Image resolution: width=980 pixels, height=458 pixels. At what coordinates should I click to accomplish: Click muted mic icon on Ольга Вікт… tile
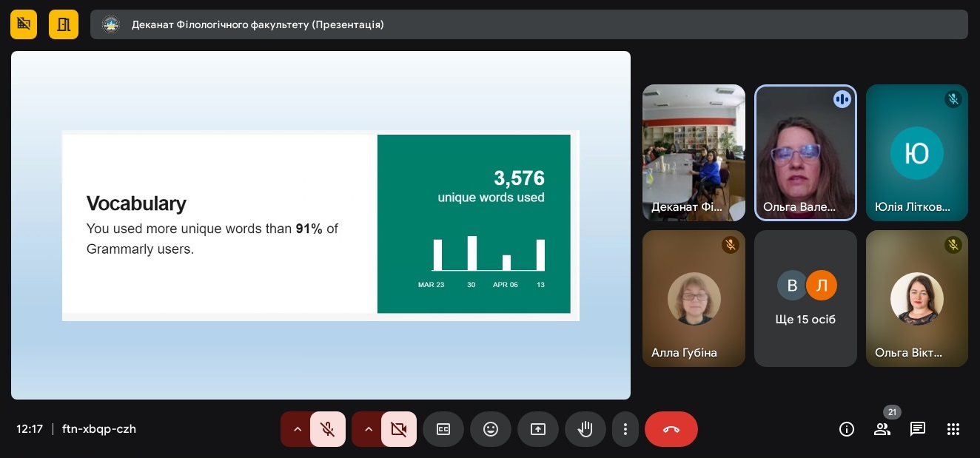pyautogui.click(x=953, y=245)
